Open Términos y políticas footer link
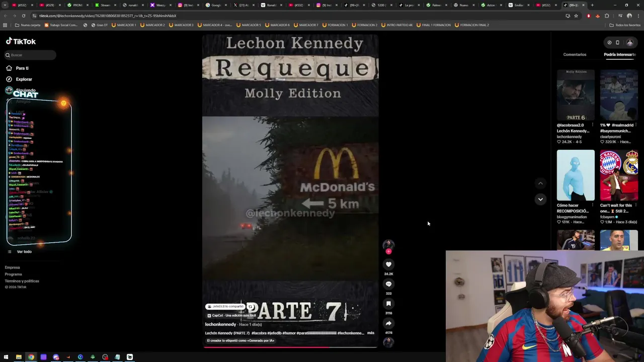644x362 pixels. [22, 281]
